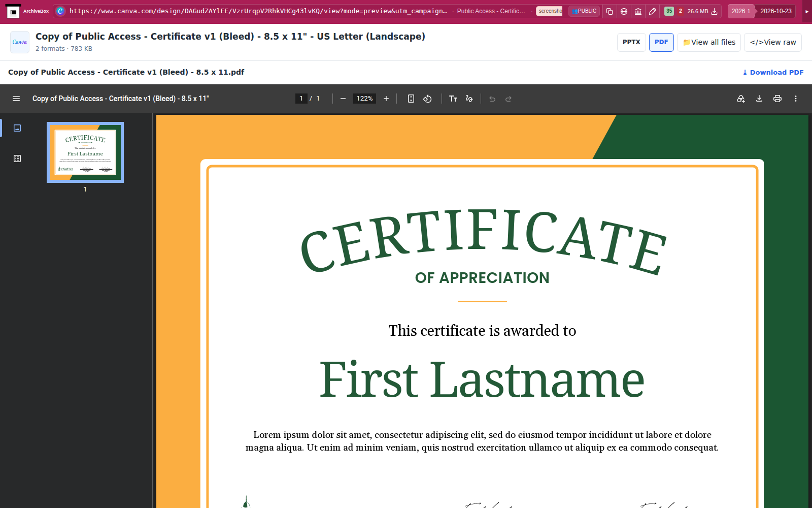Expand the header with the right arrow

pyautogui.click(x=807, y=11)
